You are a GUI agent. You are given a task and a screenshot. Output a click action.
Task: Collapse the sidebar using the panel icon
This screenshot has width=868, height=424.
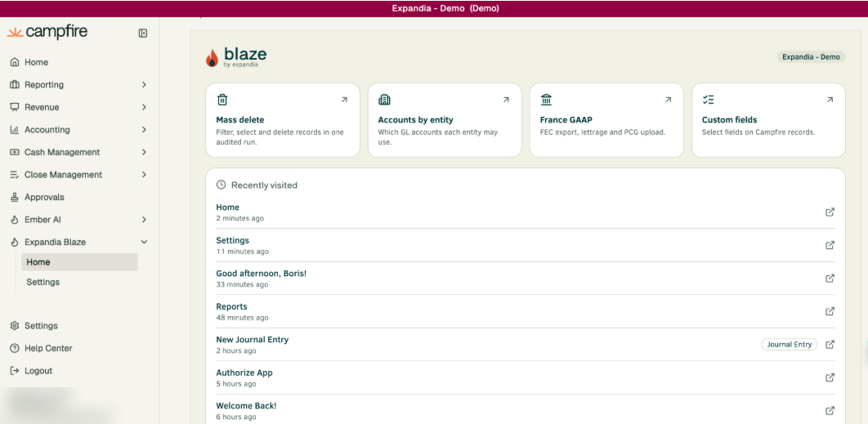(x=143, y=33)
